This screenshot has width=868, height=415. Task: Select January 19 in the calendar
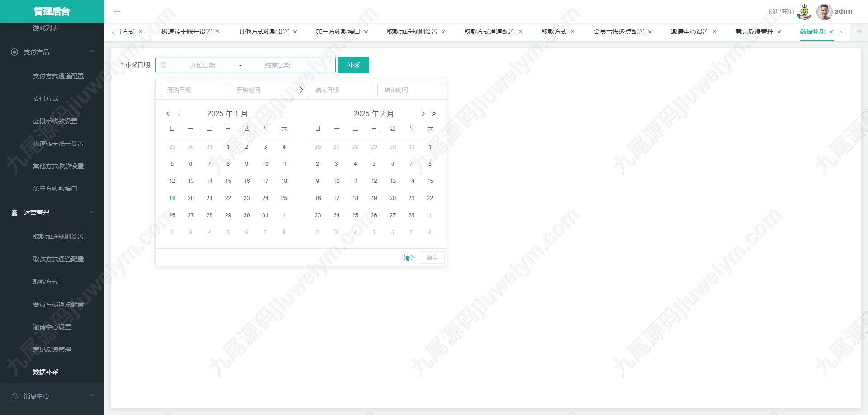click(x=172, y=198)
